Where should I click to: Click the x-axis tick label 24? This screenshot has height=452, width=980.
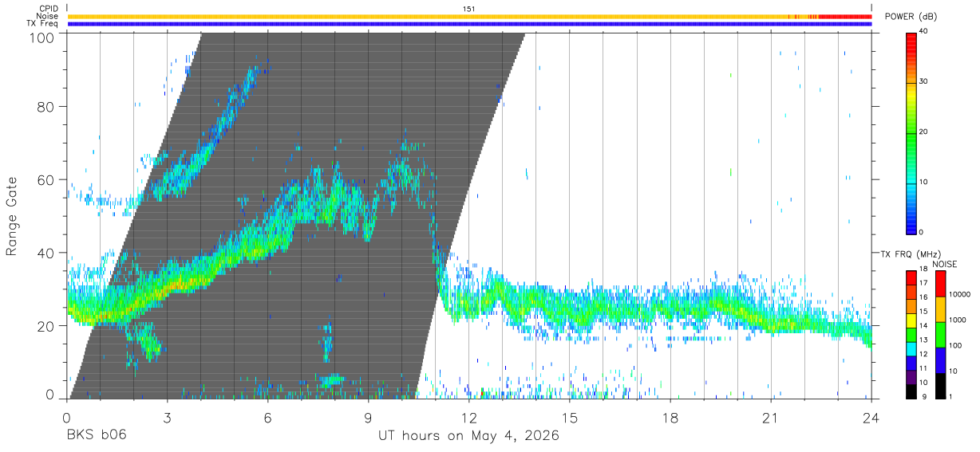871,417
